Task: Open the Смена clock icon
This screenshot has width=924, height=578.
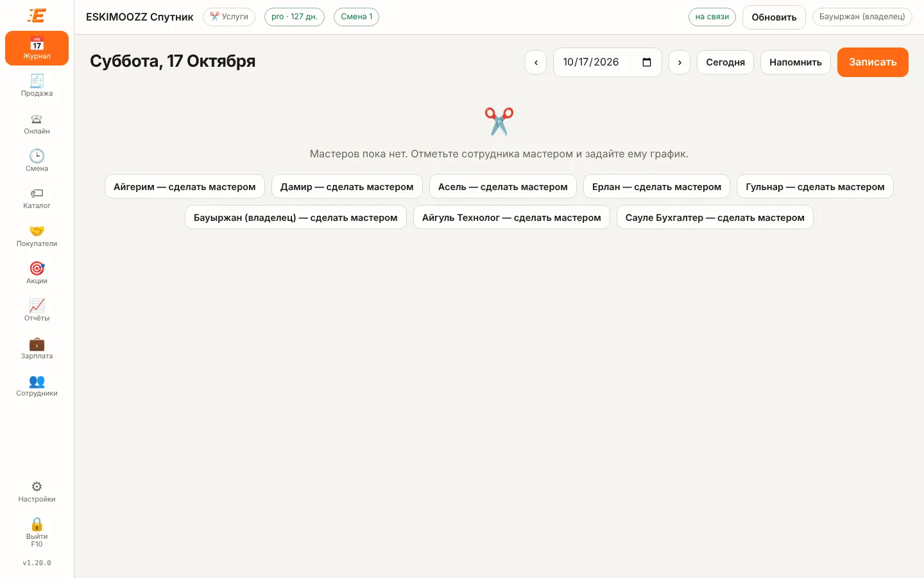Action: tap(37, 161)
